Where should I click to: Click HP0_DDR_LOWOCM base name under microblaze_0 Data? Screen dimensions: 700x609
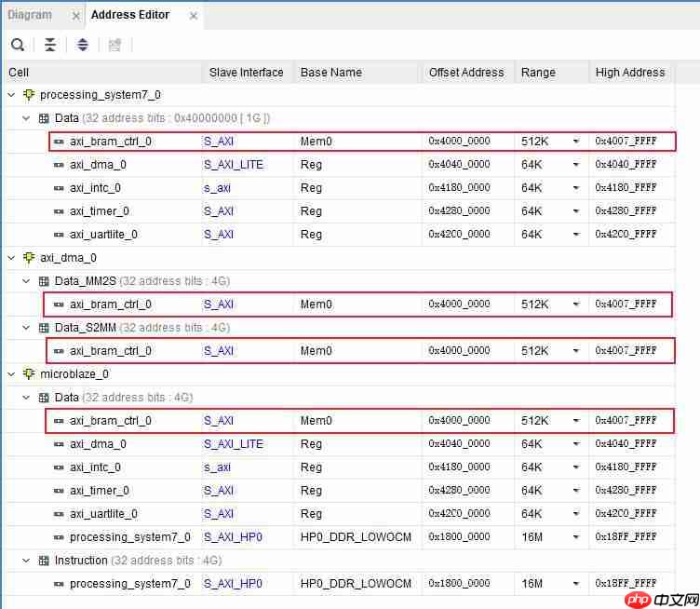[356, 537]
